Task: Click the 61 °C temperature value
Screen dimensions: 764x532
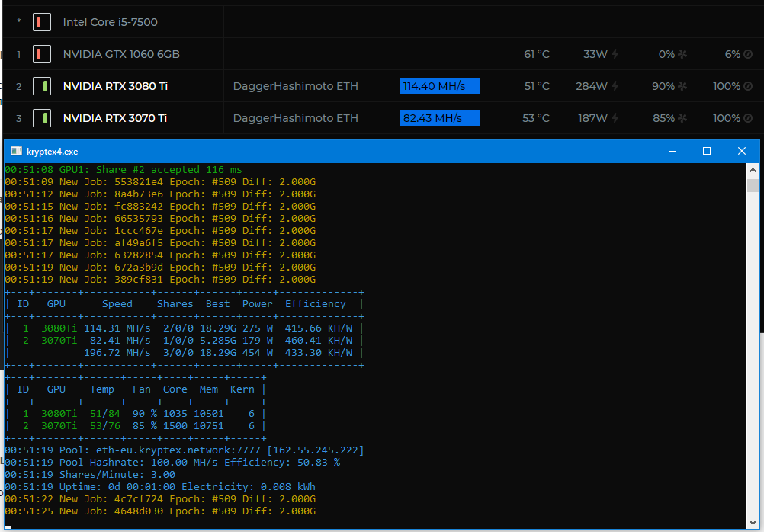Action: (537, 54)
